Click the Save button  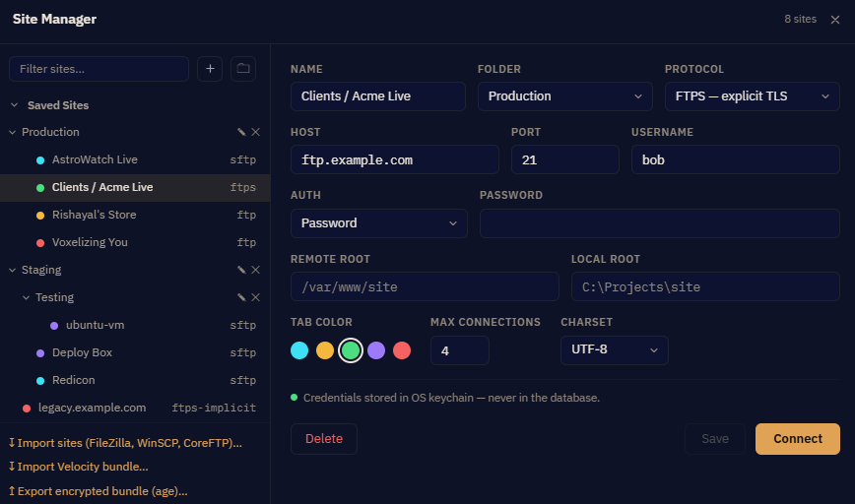715,439
